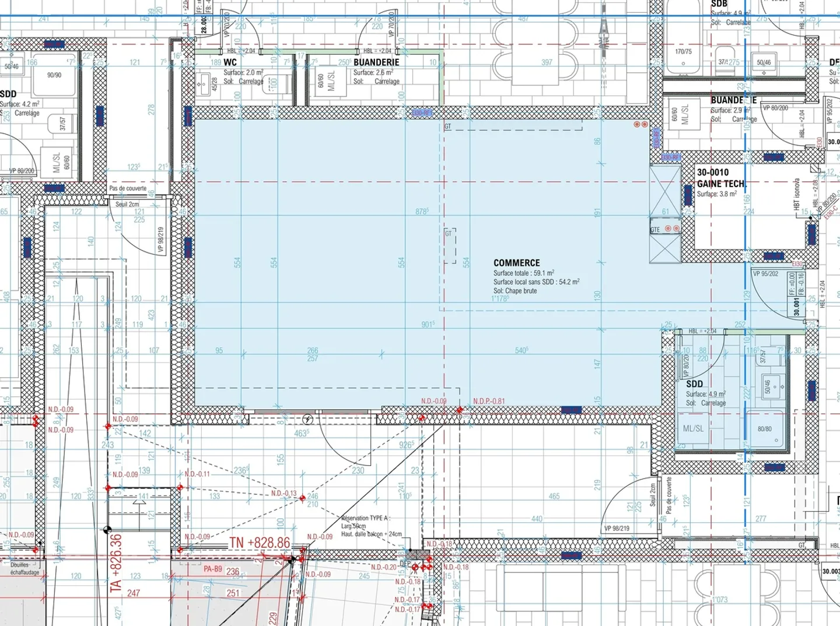Click the dashed GT rectangle in commerce center
The image size is (840, 626).
pyautogui.click(x=450, y=245)
